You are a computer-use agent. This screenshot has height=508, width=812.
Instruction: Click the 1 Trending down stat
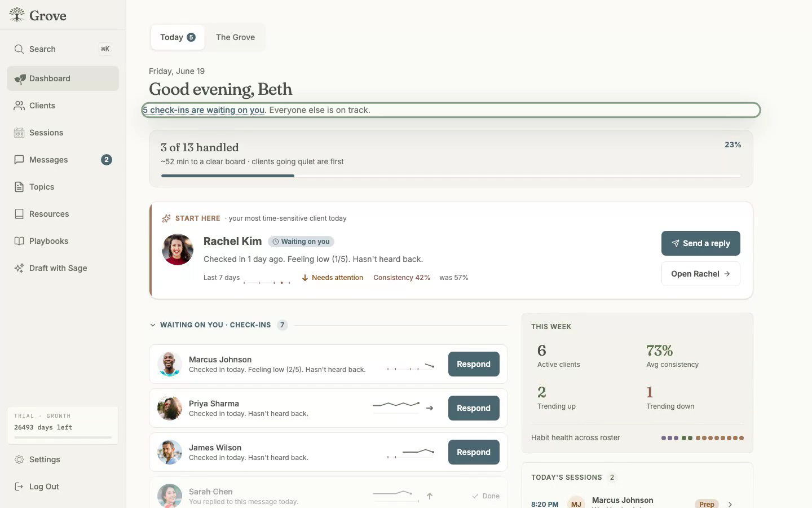pos(670,397)
